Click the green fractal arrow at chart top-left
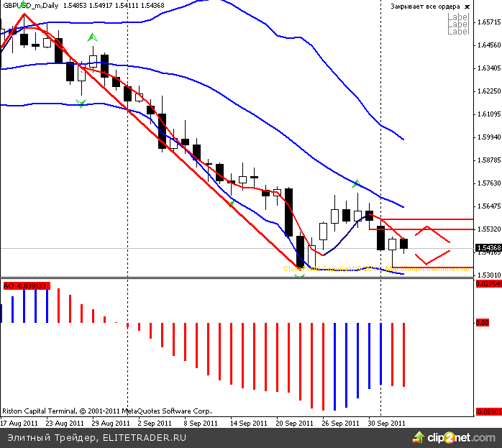 [x=24, y=4]
